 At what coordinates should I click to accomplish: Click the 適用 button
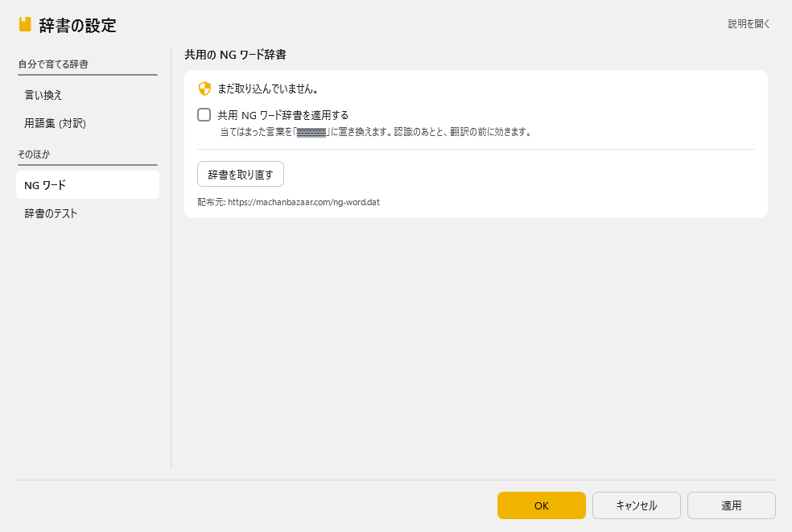(x=732, y=505)
